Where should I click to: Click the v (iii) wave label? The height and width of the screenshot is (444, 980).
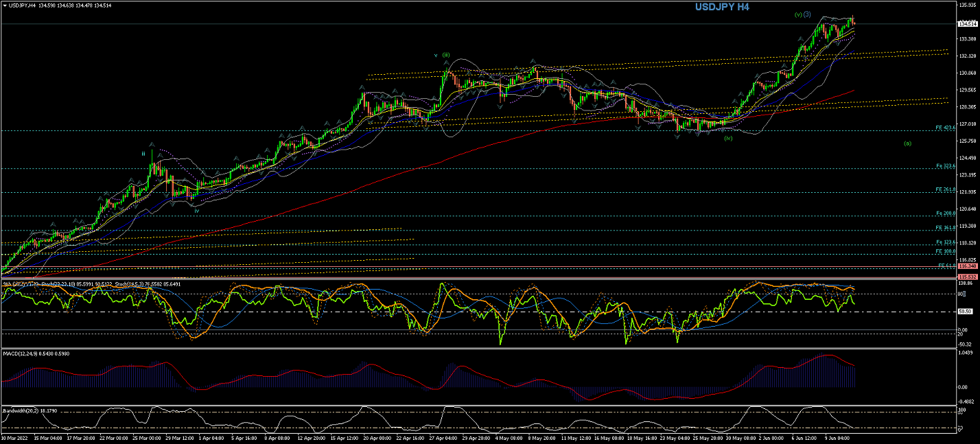click(x=443, y=55)
